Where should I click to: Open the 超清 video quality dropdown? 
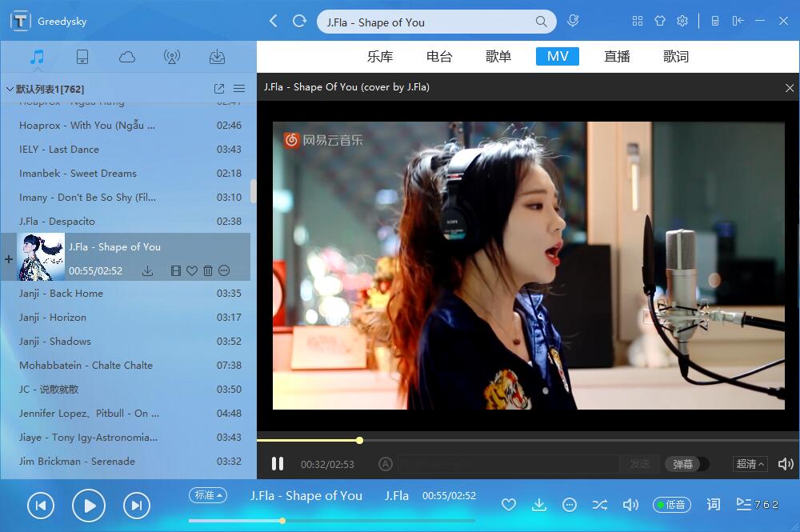[750, 464]
